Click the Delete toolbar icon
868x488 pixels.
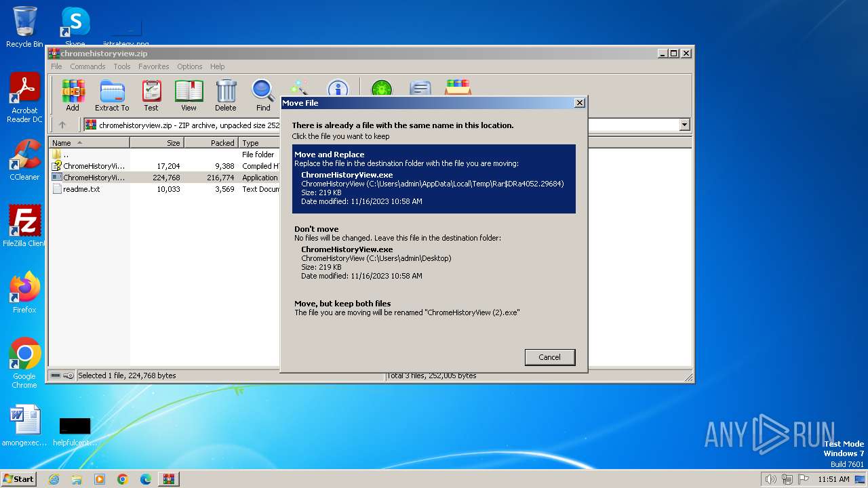point(226,95)
